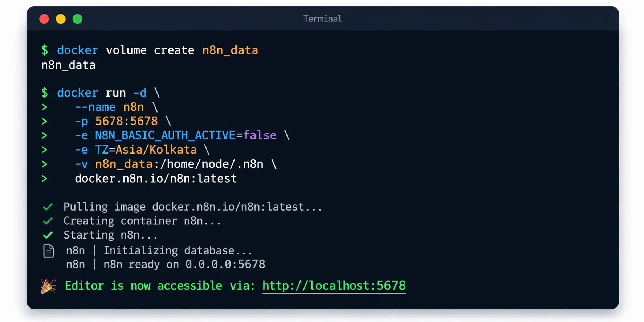Open the http://localhost:5678 link
This screenshot has width=644, height=322.
click(x=334, y=286)
